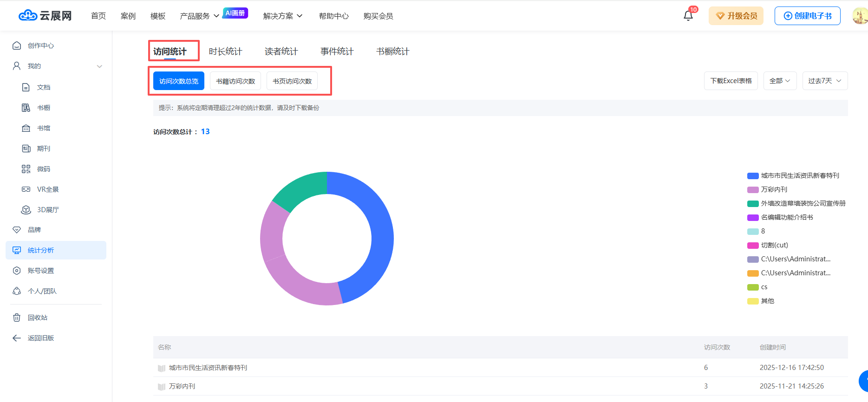
Task: Click the 创建电子书 button
Action: pos(807,16)
